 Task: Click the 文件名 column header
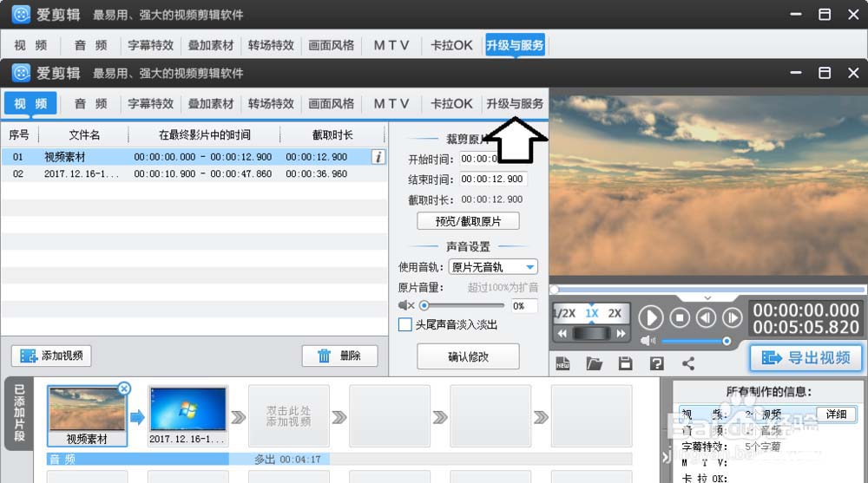point(84,135)
